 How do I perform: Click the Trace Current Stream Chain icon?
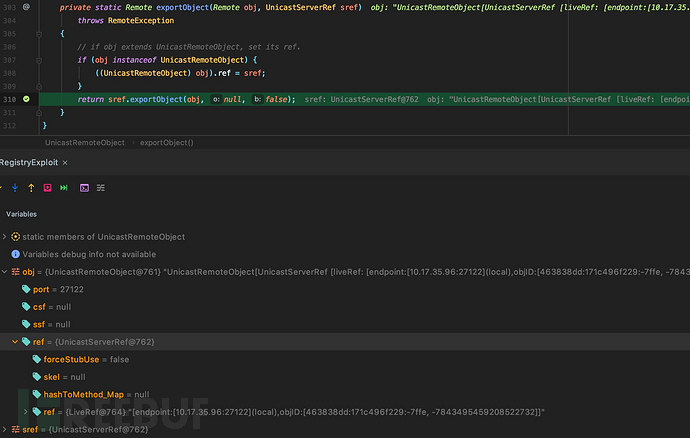point(101,187)
